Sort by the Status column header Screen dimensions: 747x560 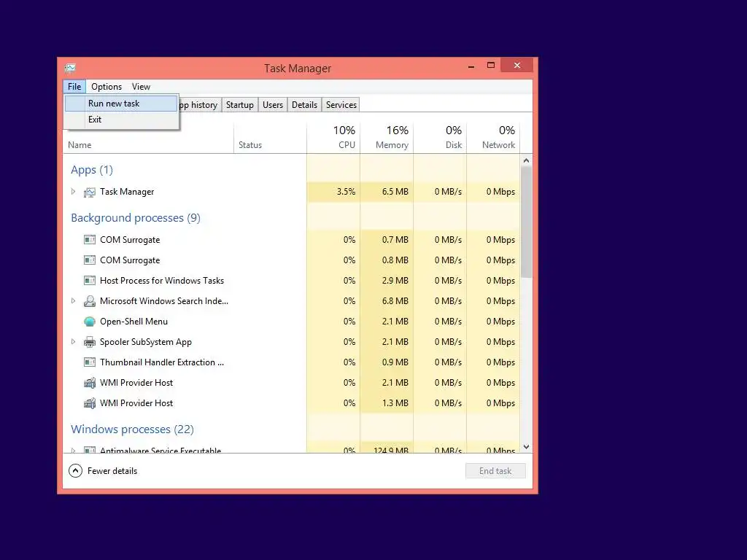pos(270,138)
